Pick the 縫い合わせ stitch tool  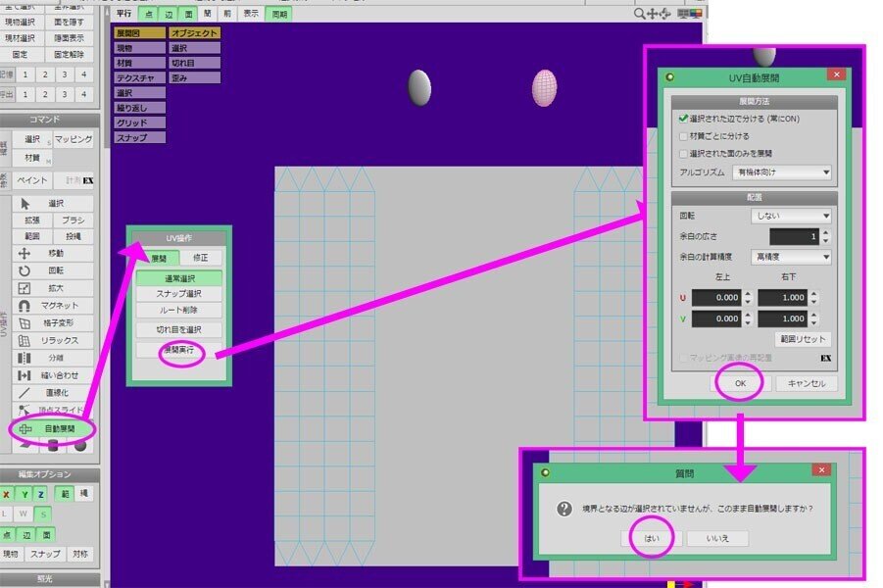[x=52, y=375]
